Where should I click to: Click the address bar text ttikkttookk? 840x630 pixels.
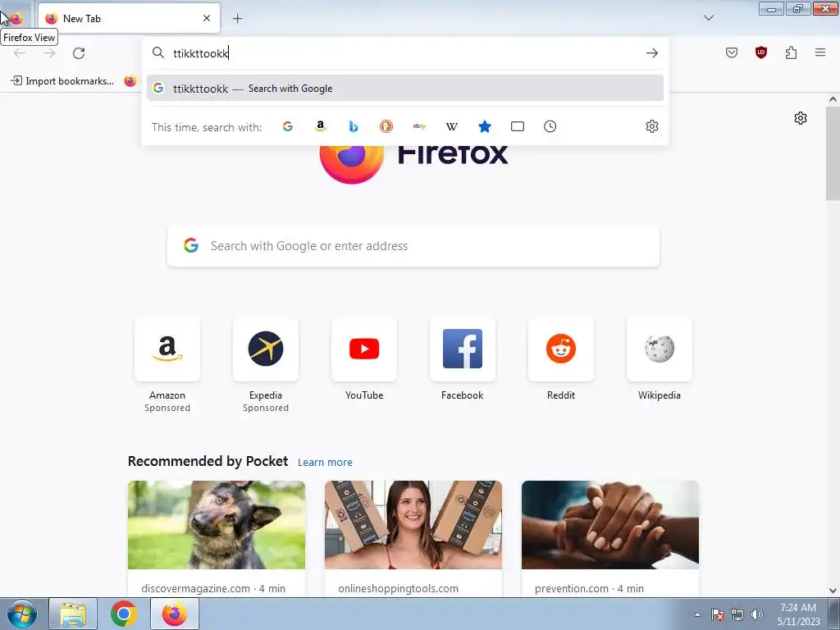[x=201, y=53]
